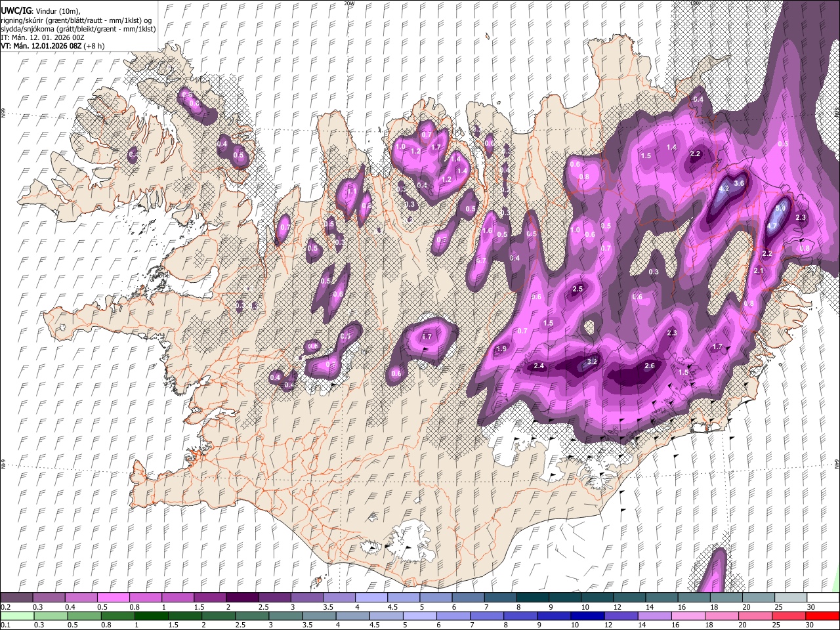This screenshot has height=630, width=840.
Task: Select the 3.2 value in the dark purple band
Action: coord(592,362)
